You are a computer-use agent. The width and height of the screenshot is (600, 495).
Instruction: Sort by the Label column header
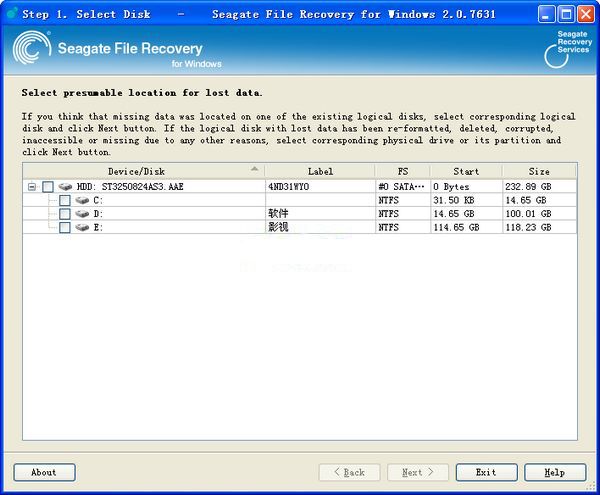(320, 171)
